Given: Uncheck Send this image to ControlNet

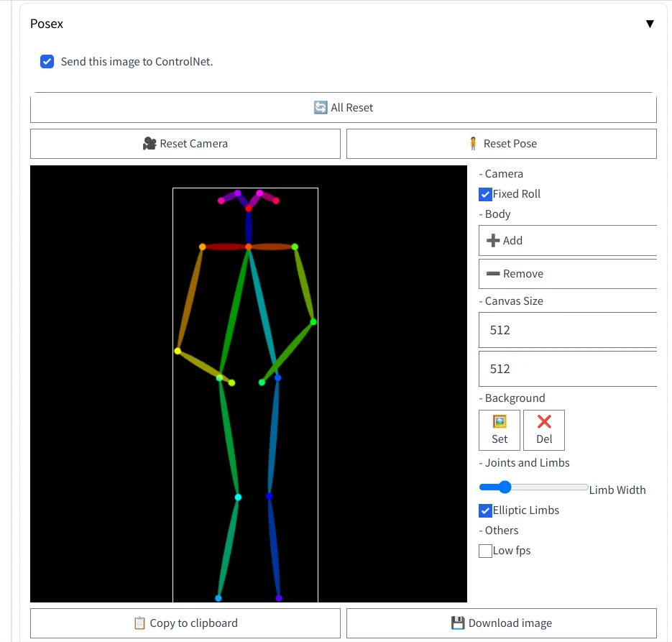Looking at the screenshot, I should [x=47, y=62].
